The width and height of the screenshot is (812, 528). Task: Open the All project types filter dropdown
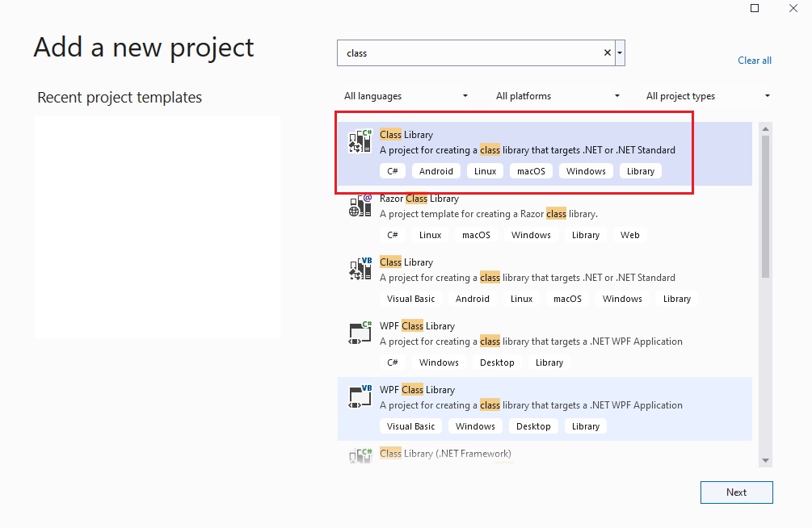click(x=708, y=96)
